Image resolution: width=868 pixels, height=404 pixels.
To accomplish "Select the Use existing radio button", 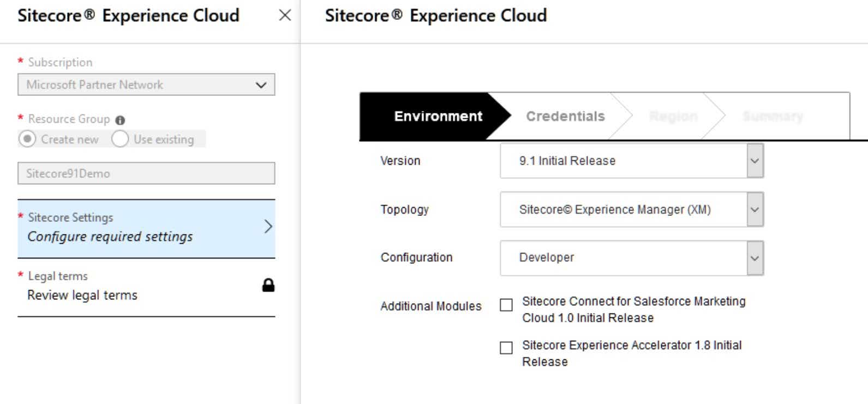I will 120,139.
